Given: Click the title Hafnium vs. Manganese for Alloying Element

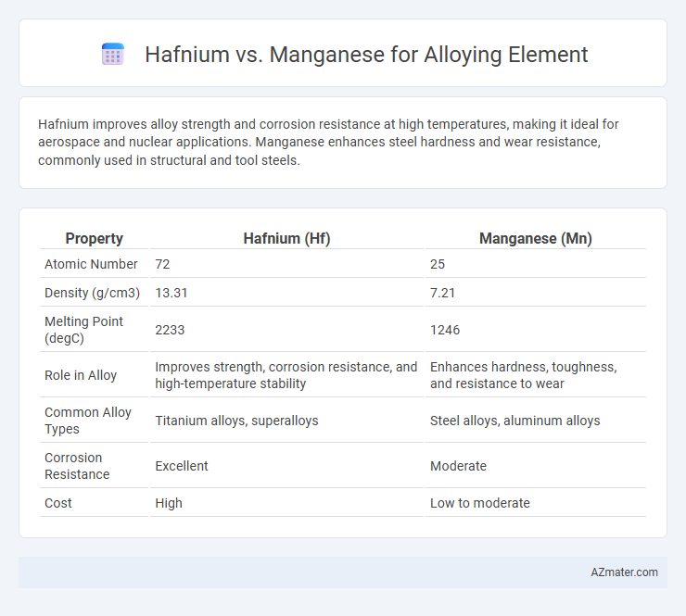Looking at the screenshot, I should pos(366,55).
